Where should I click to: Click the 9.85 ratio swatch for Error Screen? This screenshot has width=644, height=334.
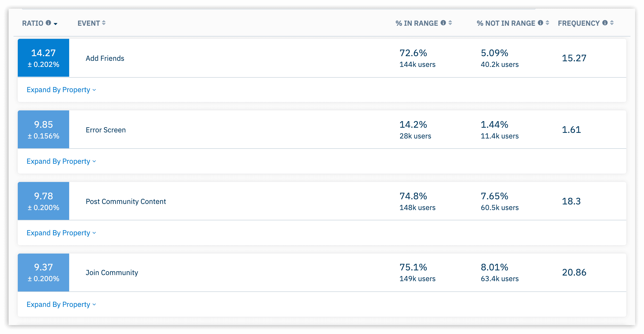coord(43,130)
